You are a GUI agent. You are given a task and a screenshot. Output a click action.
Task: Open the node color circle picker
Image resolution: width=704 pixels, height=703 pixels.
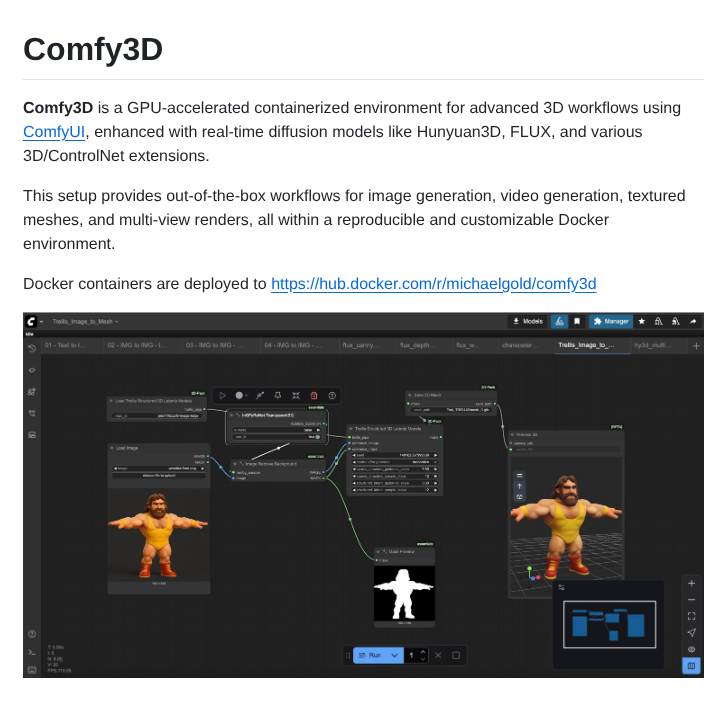pyautogui.click(x=241, y=395)
